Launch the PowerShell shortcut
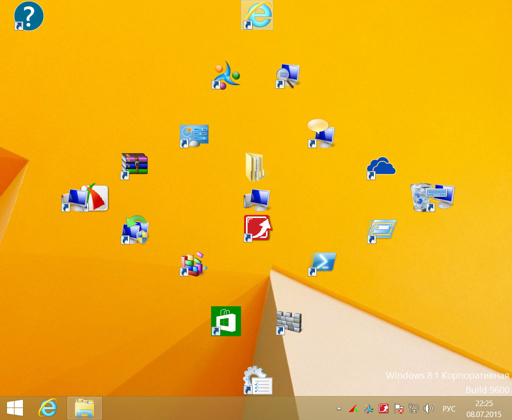Viewport: 512px width, 420px height. pos(322,264)
